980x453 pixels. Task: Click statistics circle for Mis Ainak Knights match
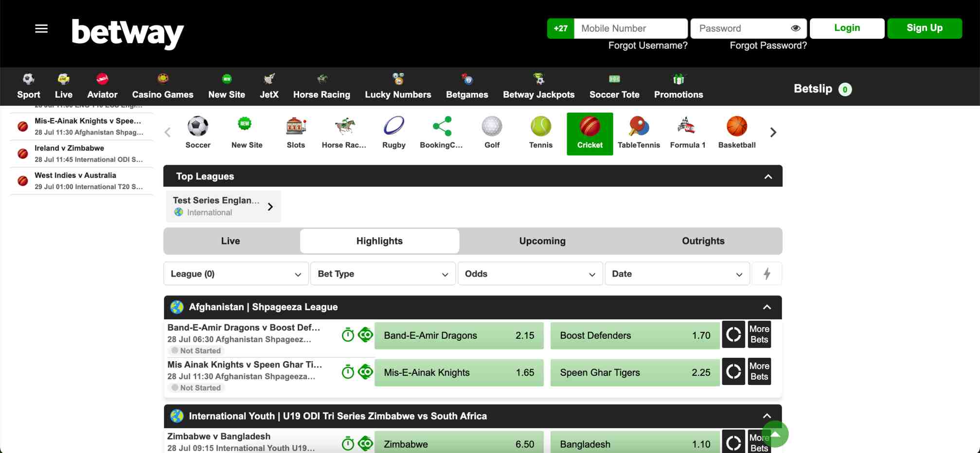click(x=733, y=372)
